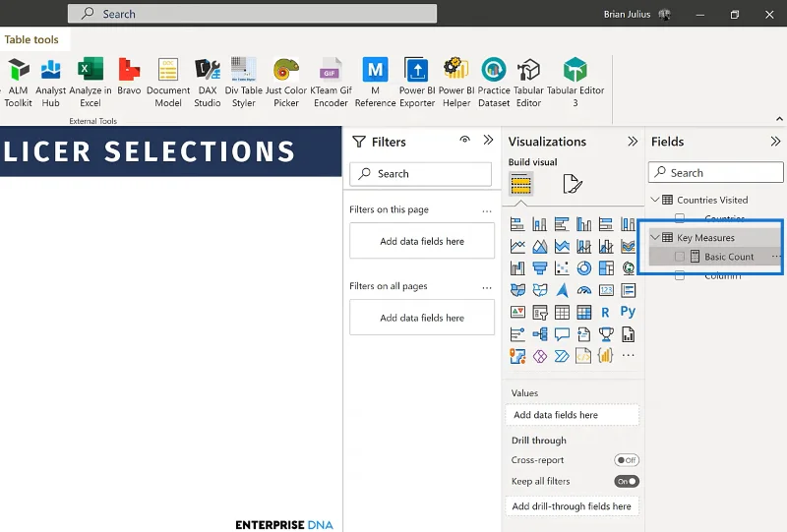Insert a donut chart visual
This screenshot has height=532, width=787.
(x=583, y=268)
